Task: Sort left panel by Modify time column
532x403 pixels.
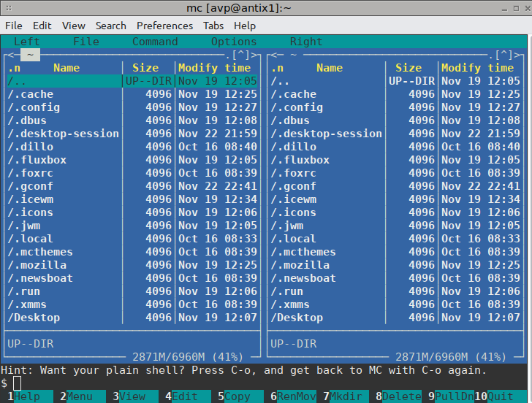Action: pyautogui.click(x=214, y=68)
